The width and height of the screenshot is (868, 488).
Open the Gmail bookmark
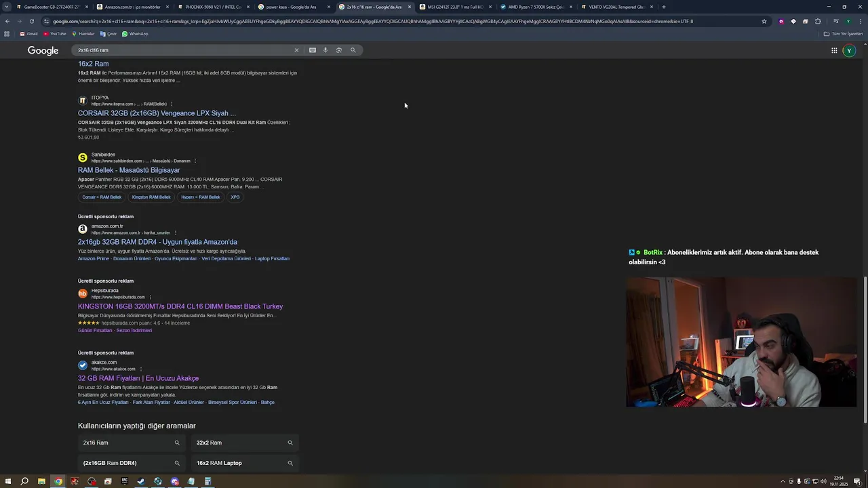(28, 34)
